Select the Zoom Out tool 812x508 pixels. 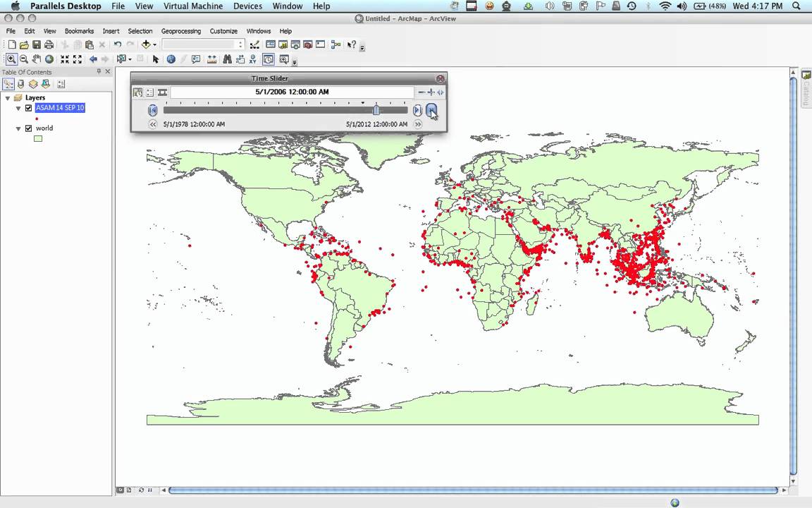tap(24, 59)
